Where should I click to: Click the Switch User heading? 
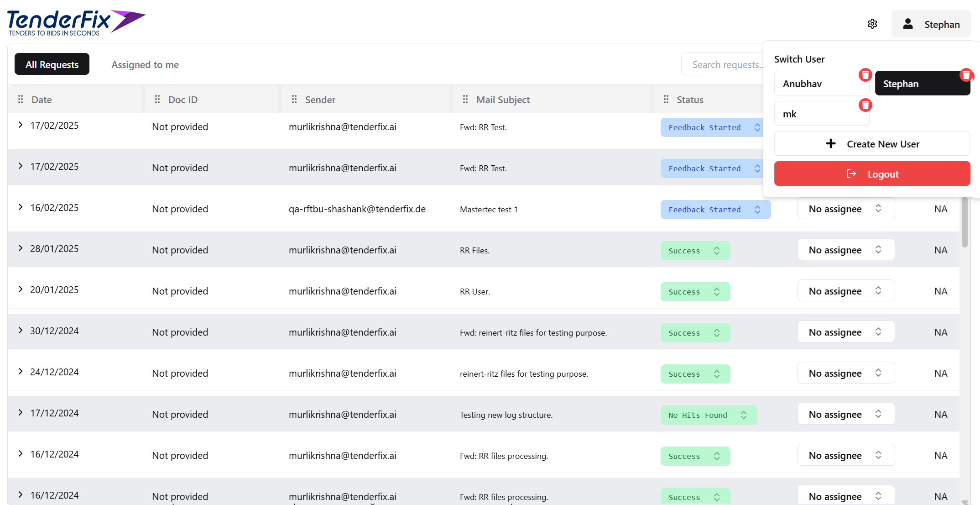pos(799,59)
